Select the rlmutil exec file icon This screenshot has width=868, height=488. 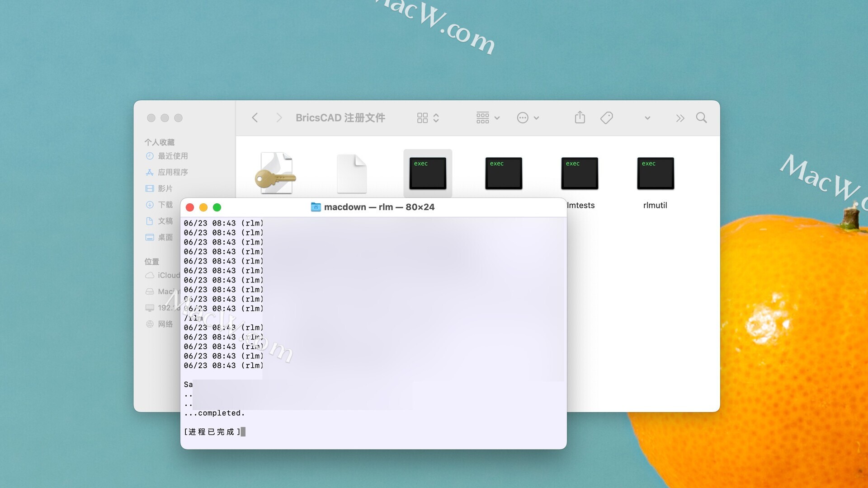click(656, 173)
